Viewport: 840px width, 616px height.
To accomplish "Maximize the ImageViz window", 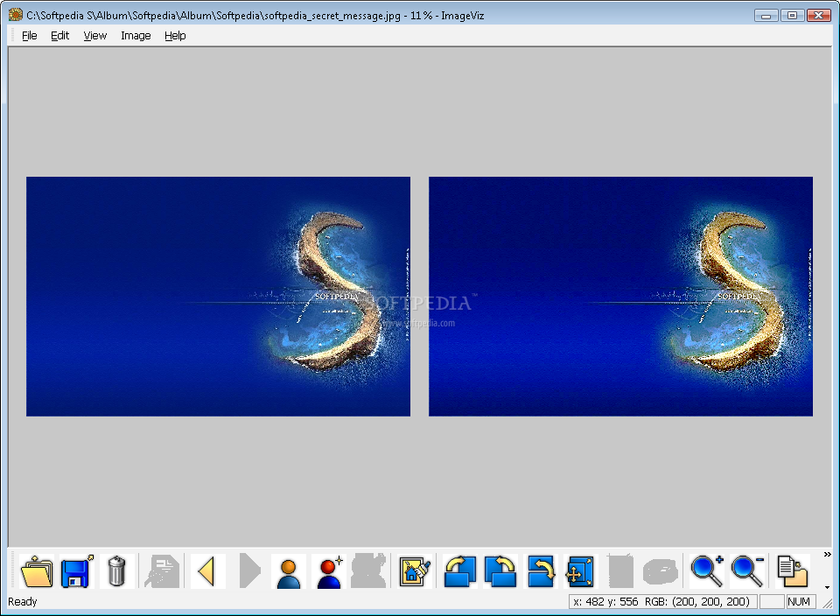I will point(793,16).
